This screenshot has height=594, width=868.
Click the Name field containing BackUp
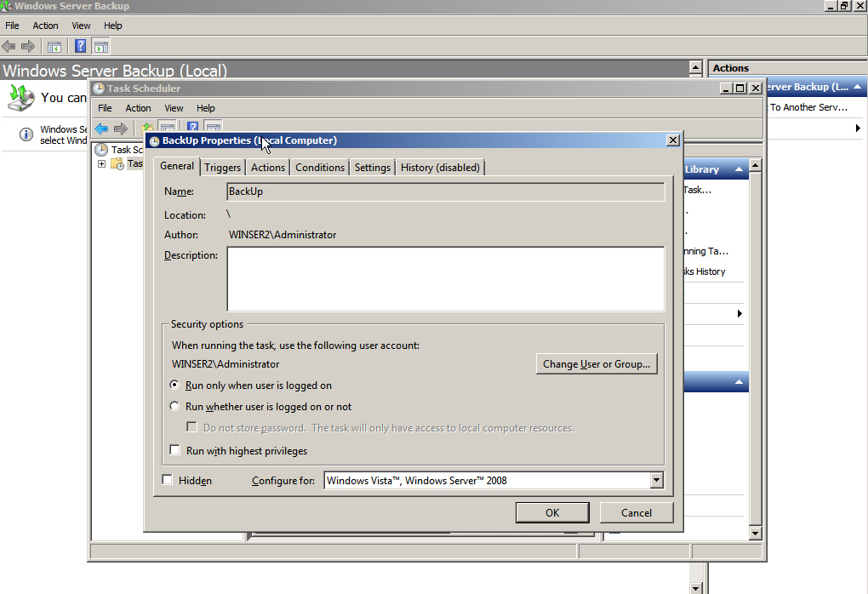[446, 191]
